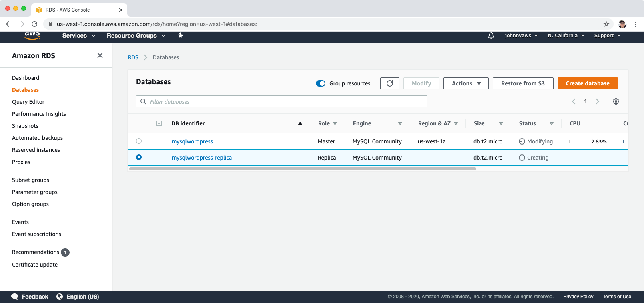Open the N. California region dropdown
Viewport: 644px width, 307px height.
tap(566, 36)
